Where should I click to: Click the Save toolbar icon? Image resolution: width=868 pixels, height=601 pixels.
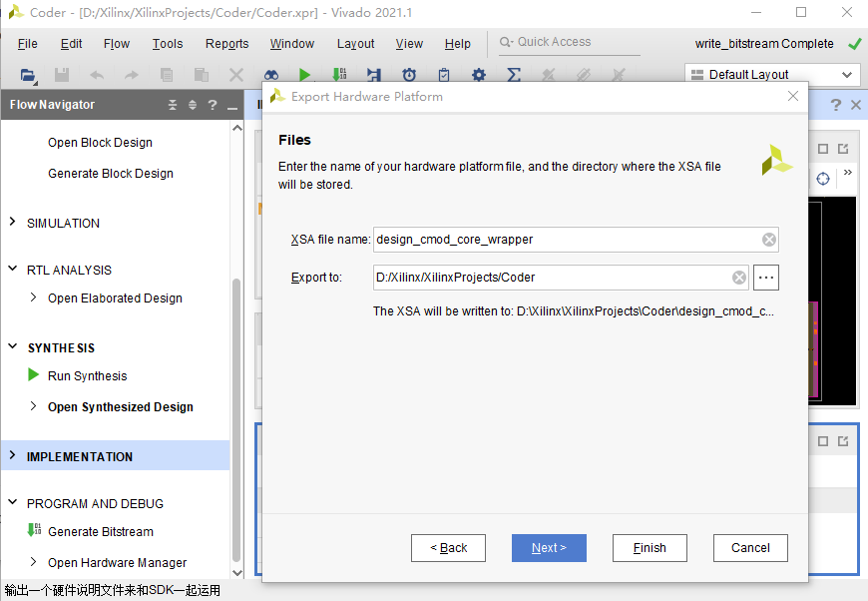point(62,75)
